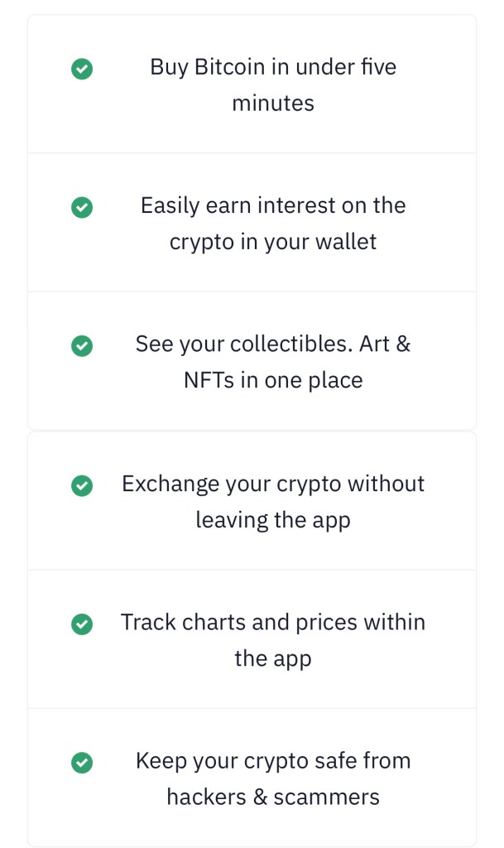
Task: Click the word 'NFTs' in collectibles feature
Action: tap(209, 380)
